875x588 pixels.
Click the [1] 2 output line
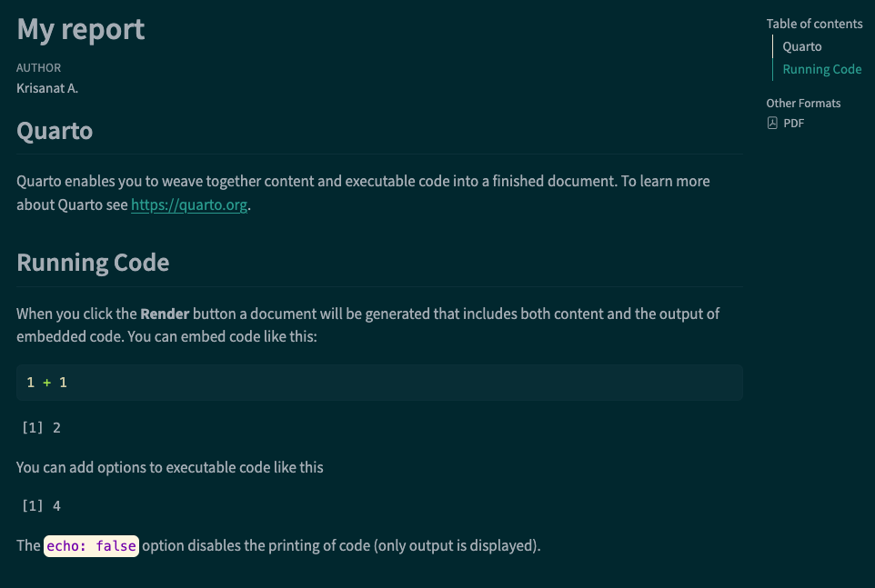tap(41, 427)
